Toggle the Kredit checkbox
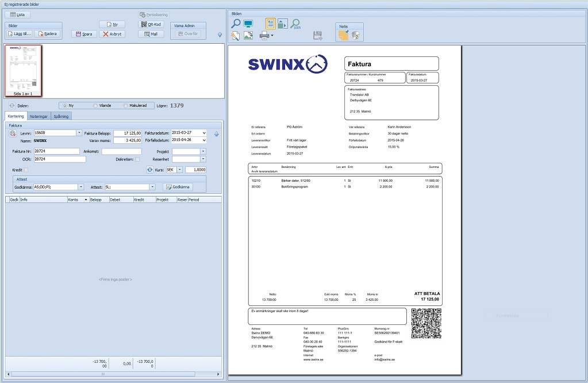Image resolution: width=588 pixels, height=383 pixels. 26,170
